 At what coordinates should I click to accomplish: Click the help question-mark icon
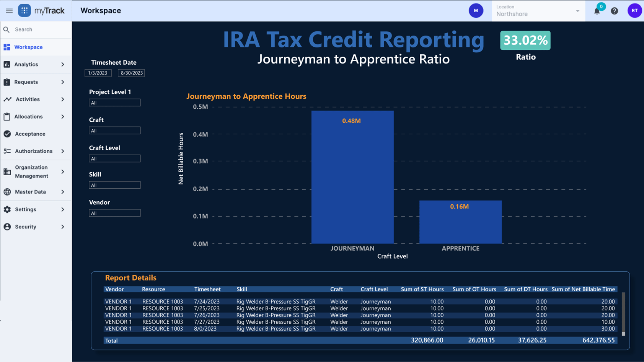pos(615,11)
